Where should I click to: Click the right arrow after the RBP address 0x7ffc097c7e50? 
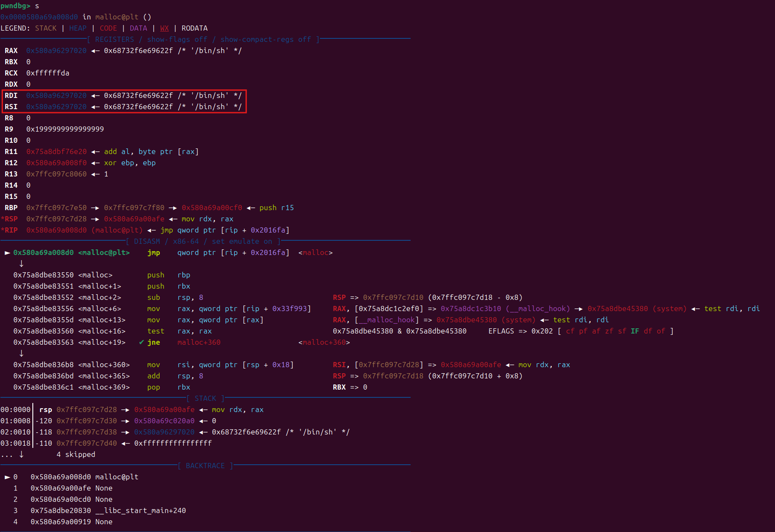[x=95, y=208]
